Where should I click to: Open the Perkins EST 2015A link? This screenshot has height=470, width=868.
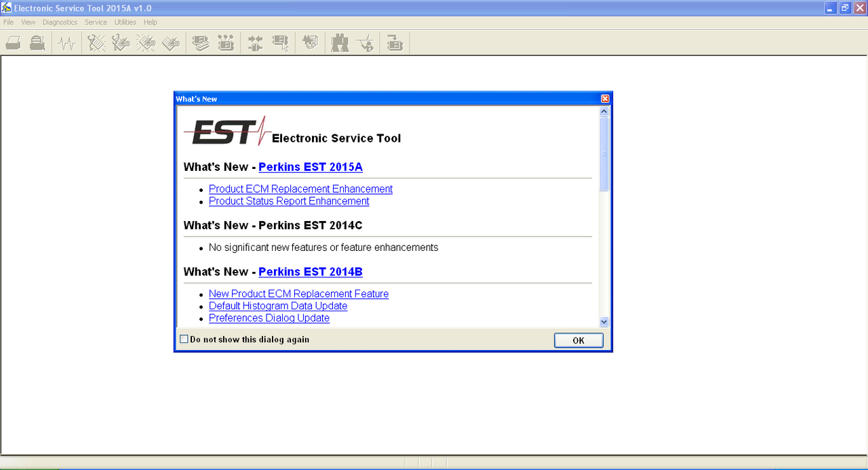pyautogui.click(x=311, y=167)
